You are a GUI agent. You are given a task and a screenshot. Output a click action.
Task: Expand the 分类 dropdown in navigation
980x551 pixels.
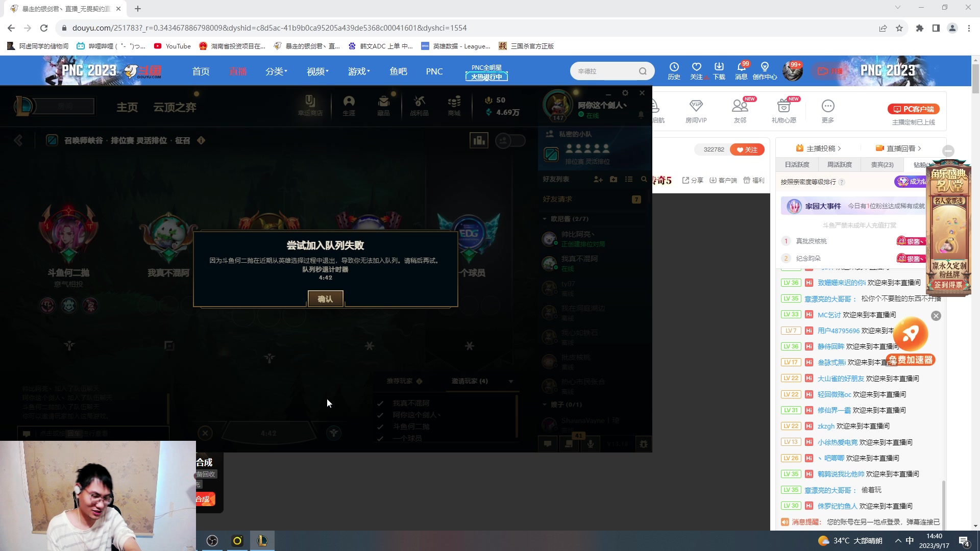tap(276, 71)
